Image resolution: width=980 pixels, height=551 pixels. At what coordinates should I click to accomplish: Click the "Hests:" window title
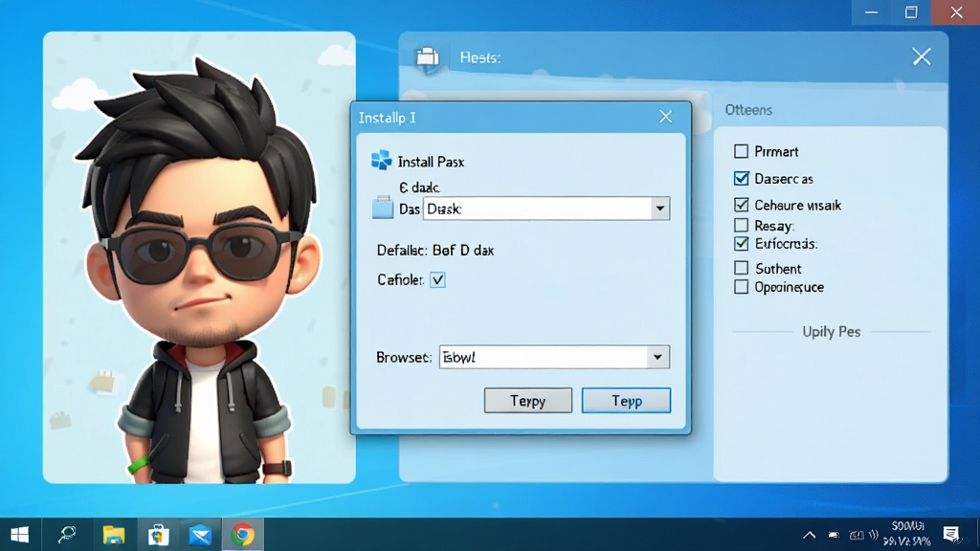[480, 57]
